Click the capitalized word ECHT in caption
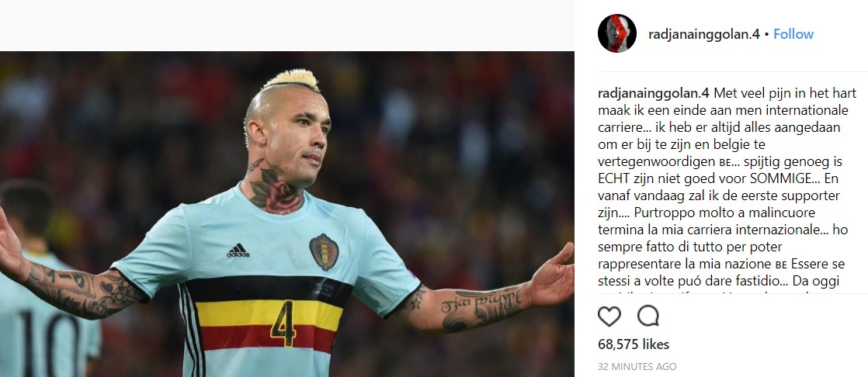Viewport: 868px width, 377px height. coord(614,180)
